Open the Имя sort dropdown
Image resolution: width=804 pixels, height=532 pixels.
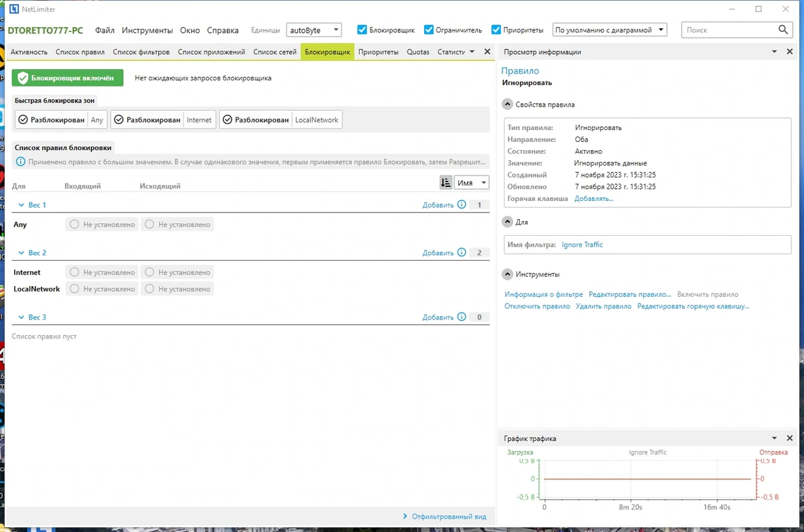472,183
